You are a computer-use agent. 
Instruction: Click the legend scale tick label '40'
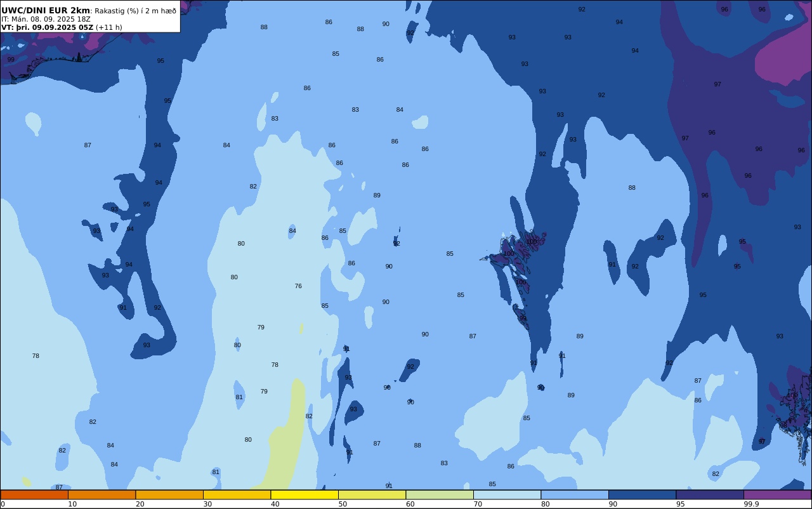[x=275, y=504]
